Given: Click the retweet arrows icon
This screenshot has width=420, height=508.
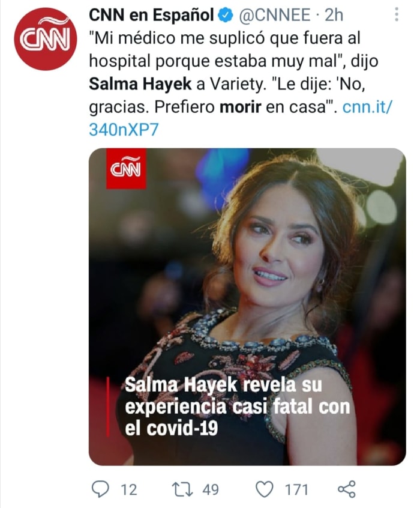Looking at the screenshot, I should [181, 489].
